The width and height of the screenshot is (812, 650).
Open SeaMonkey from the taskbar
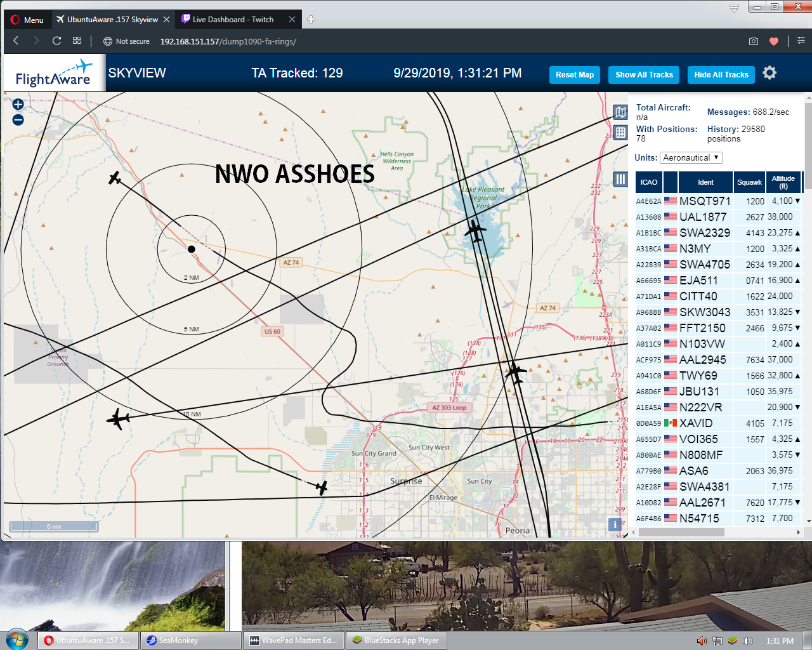pos(190,640)
